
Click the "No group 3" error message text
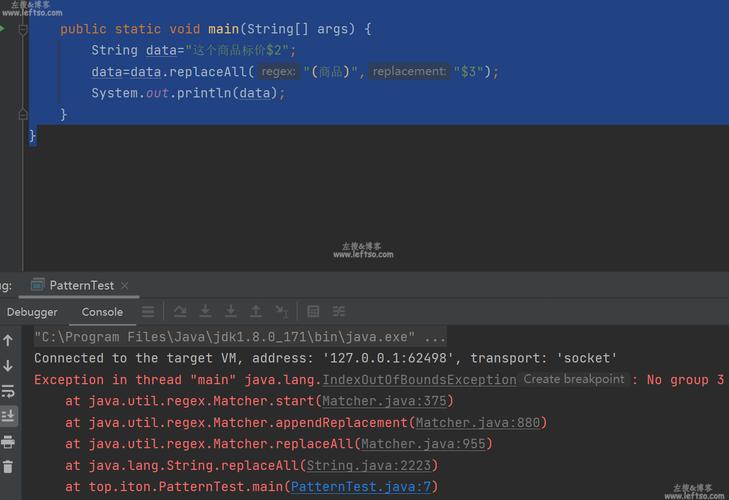pyautogui.click(x=686, y=380)
